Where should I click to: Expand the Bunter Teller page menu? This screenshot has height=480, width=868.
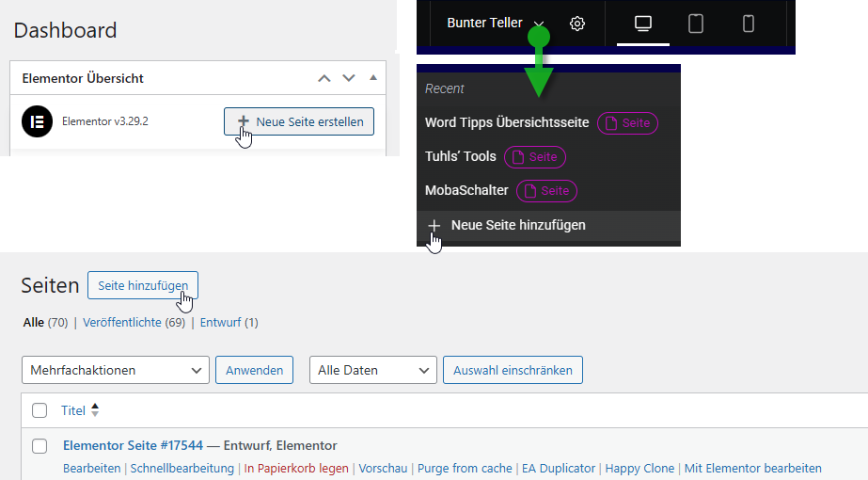pyautogui.click(x=539, y=24)
